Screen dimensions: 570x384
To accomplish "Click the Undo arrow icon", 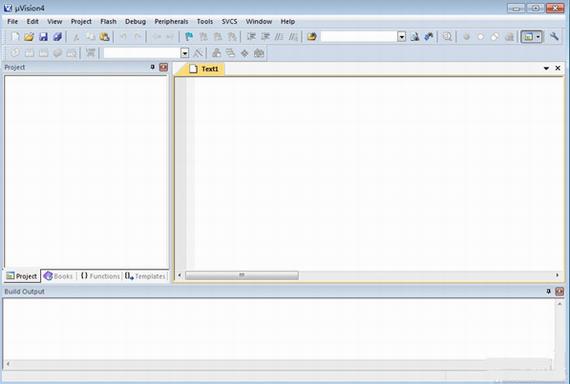I will coord(123,37).
